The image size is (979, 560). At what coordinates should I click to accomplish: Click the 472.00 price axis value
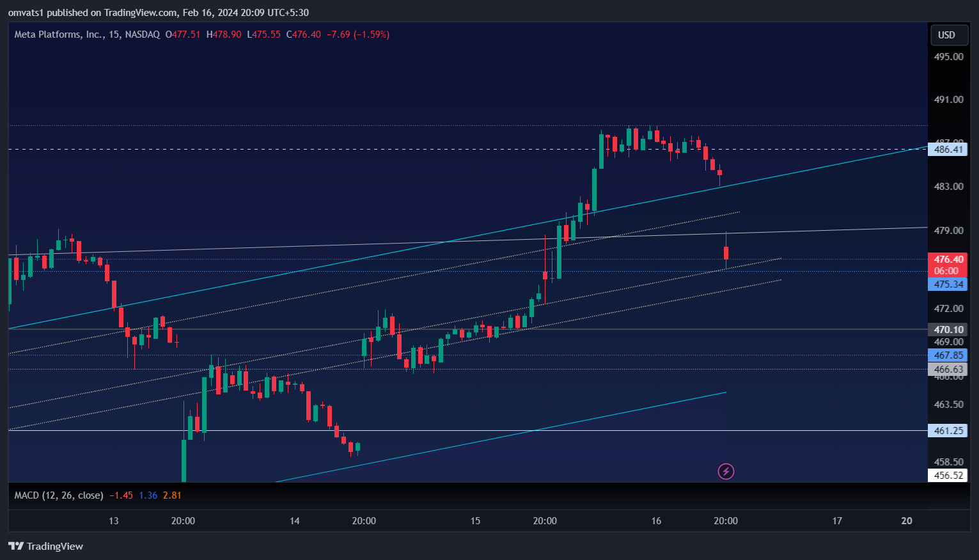coord(948,308)
